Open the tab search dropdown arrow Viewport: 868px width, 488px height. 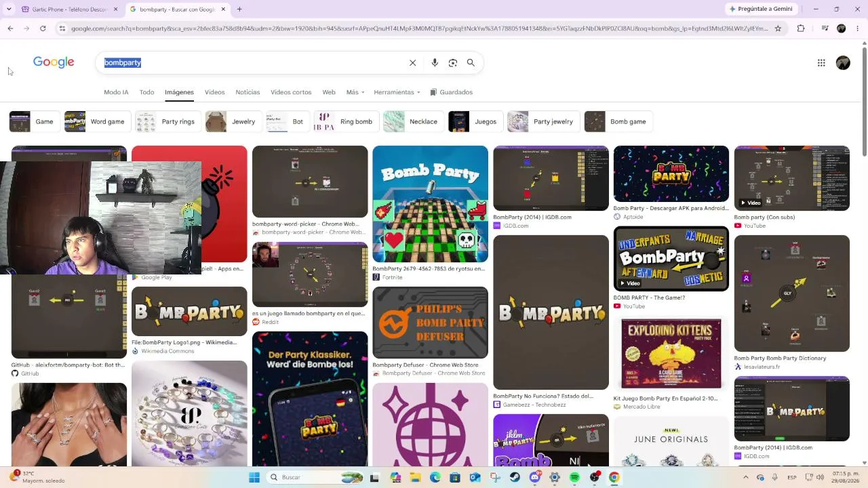coord(9,9)
